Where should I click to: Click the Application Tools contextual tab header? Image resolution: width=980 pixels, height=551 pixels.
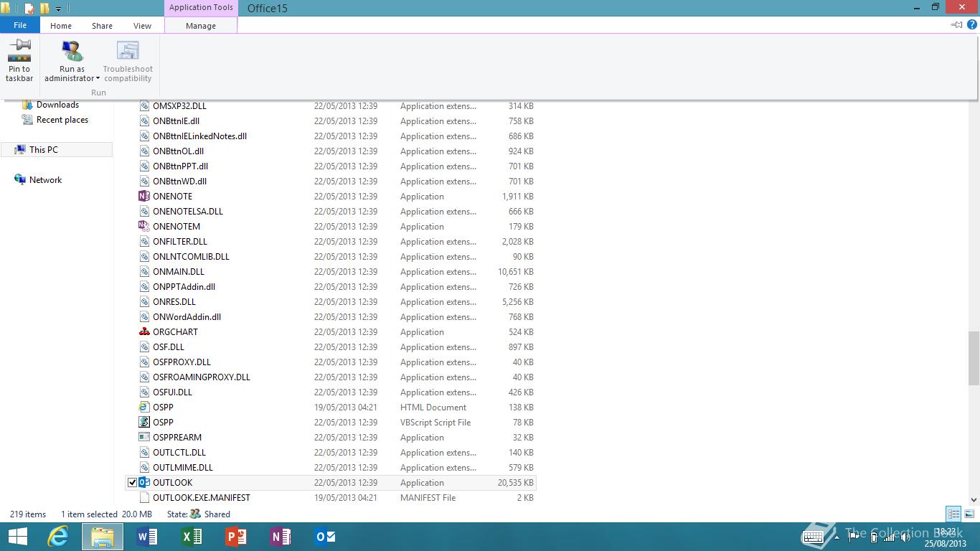point(201,8)
